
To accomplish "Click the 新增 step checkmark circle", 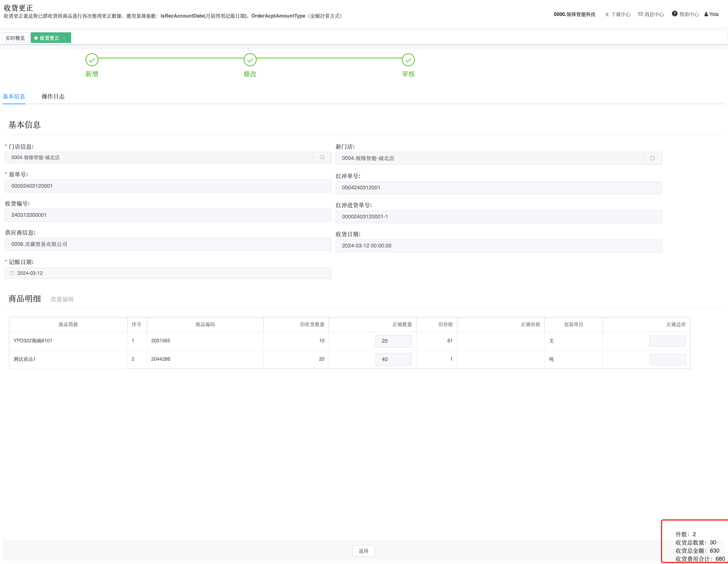I will (x=92, y=60).
